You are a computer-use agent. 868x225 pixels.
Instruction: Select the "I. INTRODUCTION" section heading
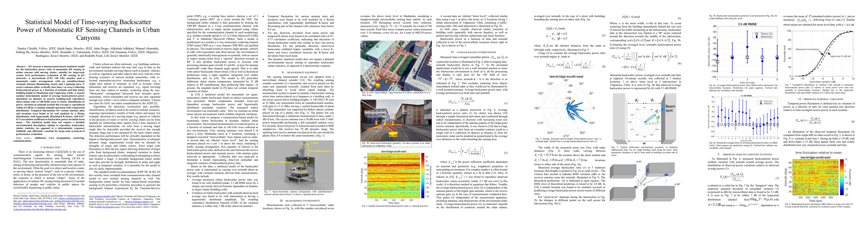pos(51,147)
